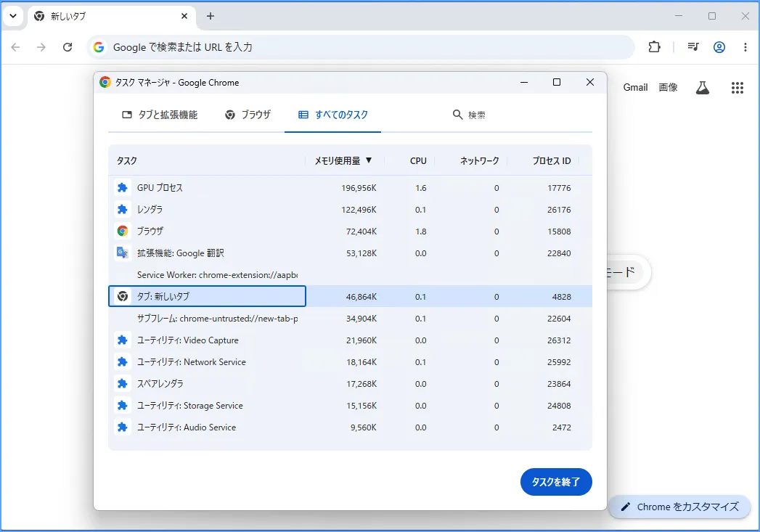Viewport: 760px width, 532px height.
Task: Close the 新しいタブ browser tab
Action: pyautogui.click(x=184, y=16)
